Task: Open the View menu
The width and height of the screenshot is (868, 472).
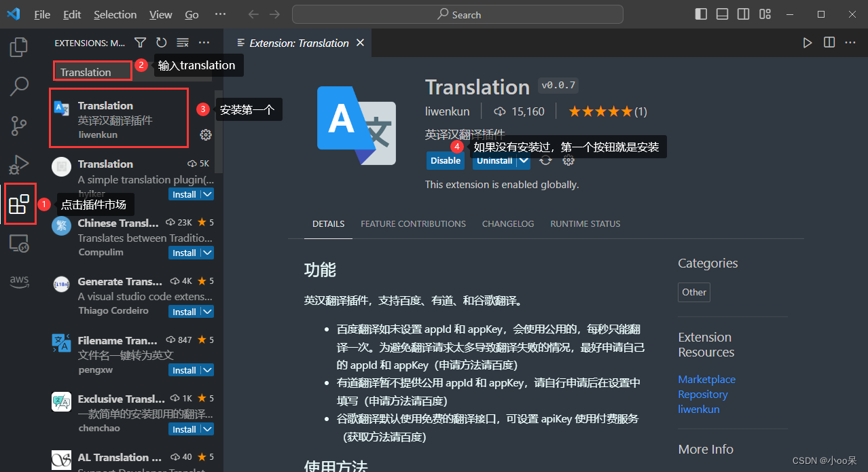Action: [161, 14]
